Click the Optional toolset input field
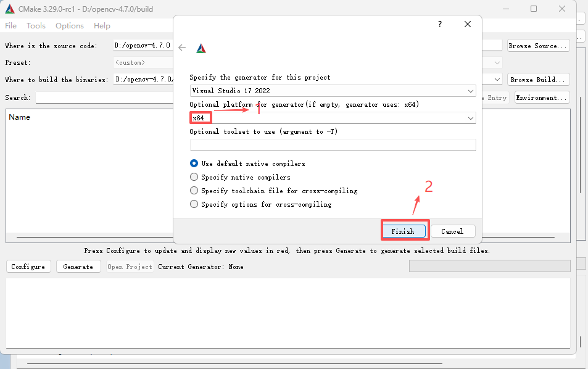This screenshot has width=588, height=369. pyautogui.click(x=333, y=145)
